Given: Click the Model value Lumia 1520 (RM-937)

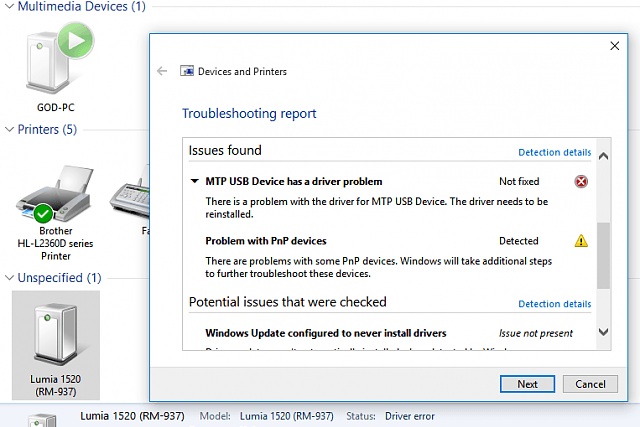Looking at the screenshot, I should click(x=287, y=416).
